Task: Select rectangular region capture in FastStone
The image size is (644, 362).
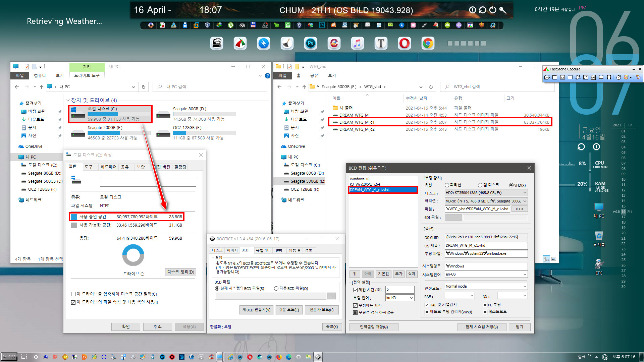Action: click(x=570, y=77)
